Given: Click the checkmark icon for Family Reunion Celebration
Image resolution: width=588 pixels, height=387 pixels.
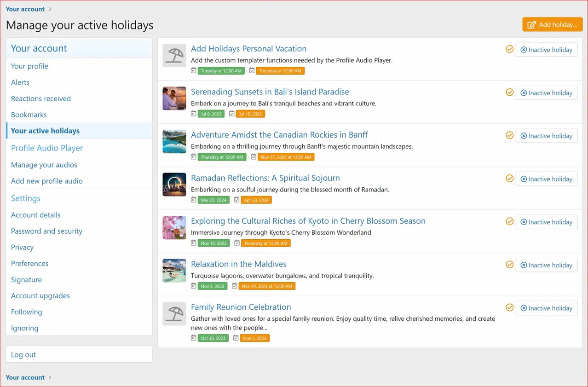Looking at the screenshot, I should 509,307.
